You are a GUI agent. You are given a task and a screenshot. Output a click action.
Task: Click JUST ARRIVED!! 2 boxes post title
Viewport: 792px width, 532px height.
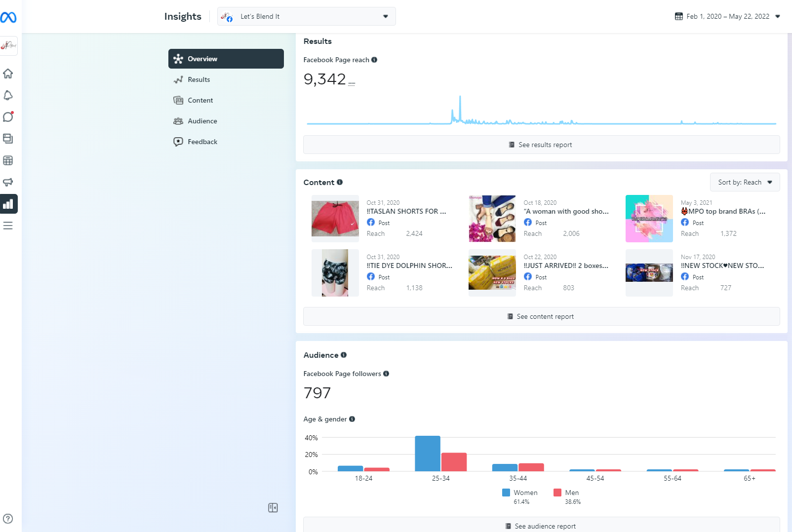[x=566, y=266]
